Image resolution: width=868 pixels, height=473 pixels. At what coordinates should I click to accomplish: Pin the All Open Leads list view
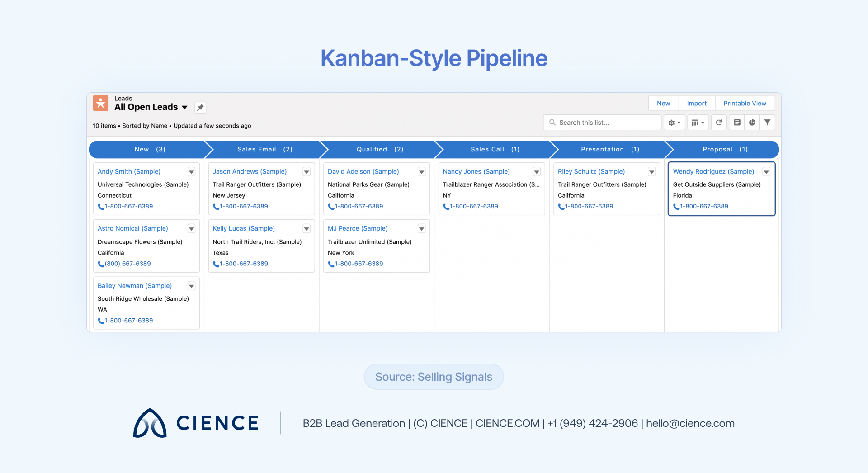click(200, 108)
